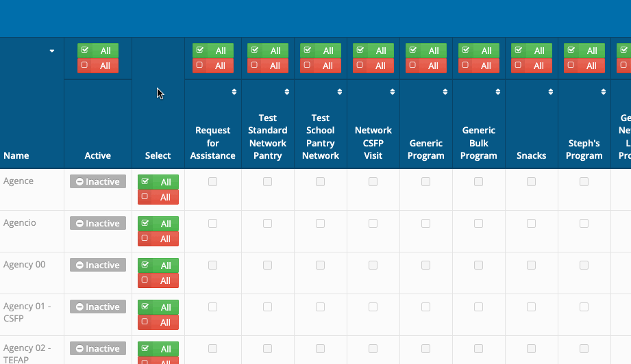Click the agency name Agency 00
This screenshot has width=631, height=364.
pyautogui.click(x=24, y=264)
